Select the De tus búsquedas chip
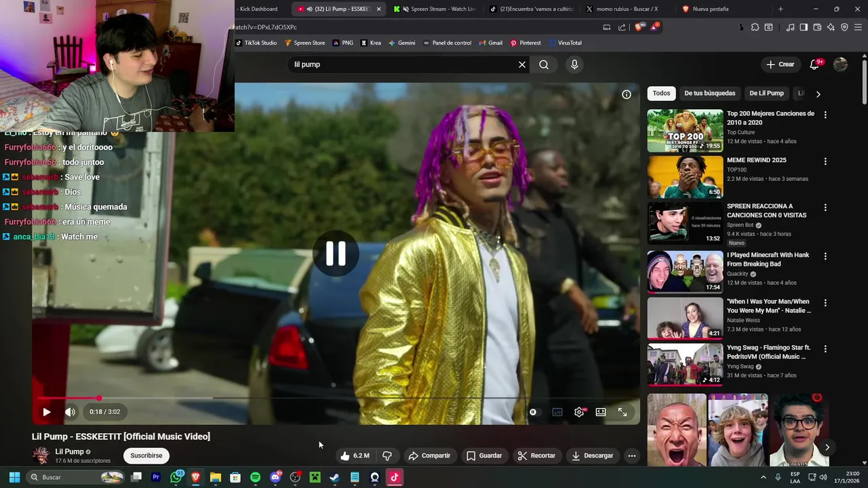The width and height of the screenshot is (868, 488). click(x=709, y=94)
